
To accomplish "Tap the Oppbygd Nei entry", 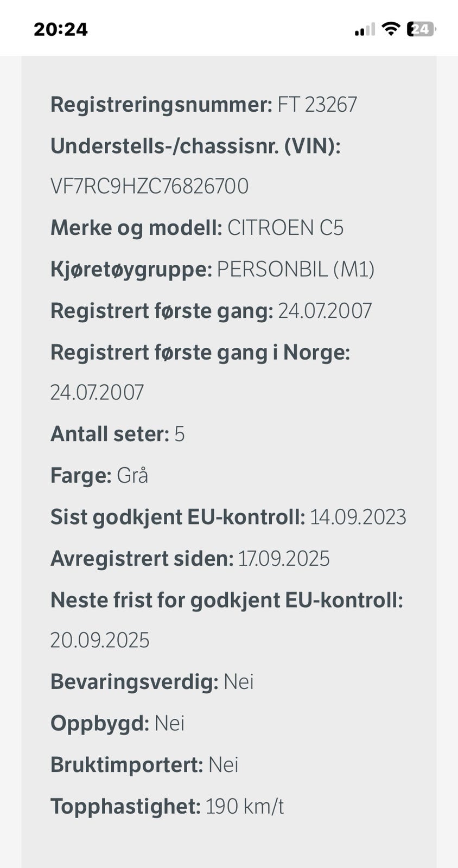I will pos(117,724).
